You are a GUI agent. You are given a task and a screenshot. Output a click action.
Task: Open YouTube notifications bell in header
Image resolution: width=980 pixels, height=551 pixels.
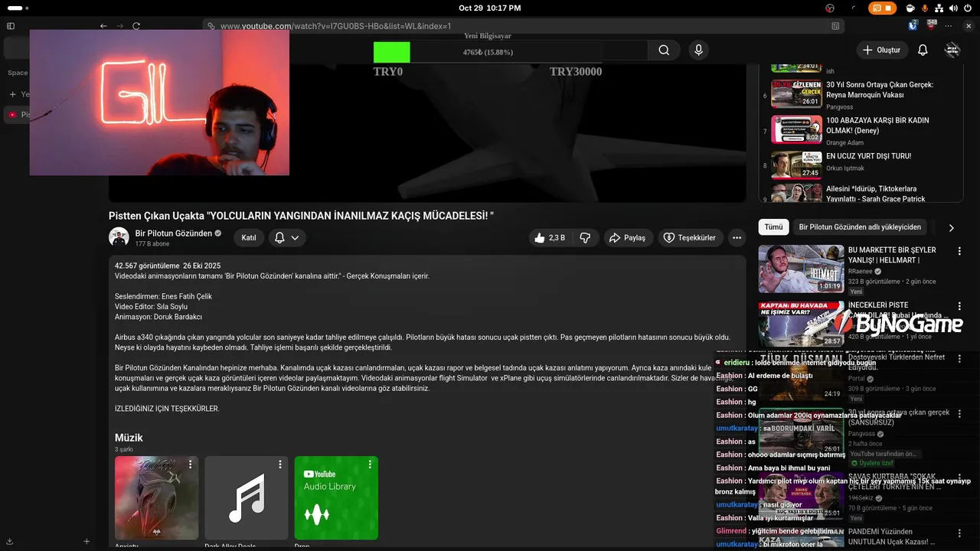923,50
